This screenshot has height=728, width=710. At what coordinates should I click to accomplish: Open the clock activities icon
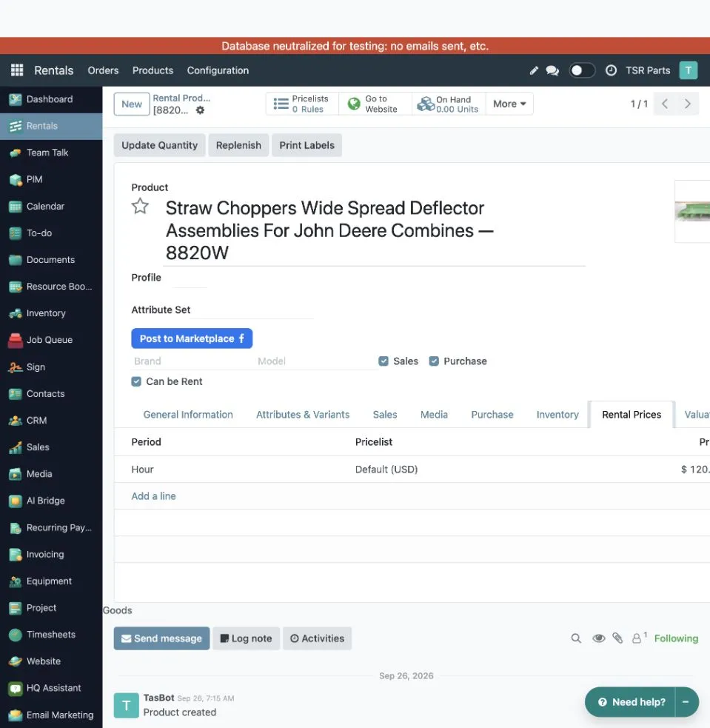tap(611, 70)
